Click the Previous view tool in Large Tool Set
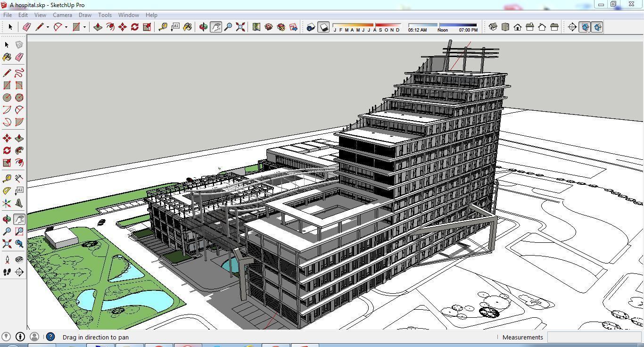This screenshot has width=644, height=347. [19, 244]
